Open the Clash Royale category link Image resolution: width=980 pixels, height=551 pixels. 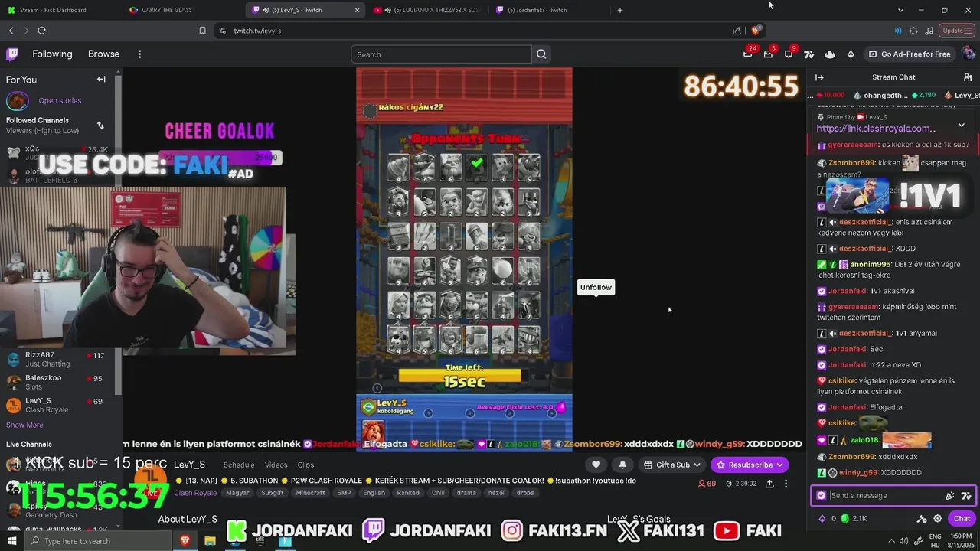[x=195, y=493]
